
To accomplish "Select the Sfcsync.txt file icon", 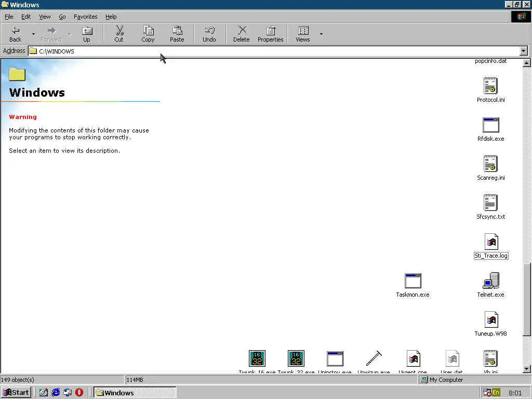I will tap(490, 203).
